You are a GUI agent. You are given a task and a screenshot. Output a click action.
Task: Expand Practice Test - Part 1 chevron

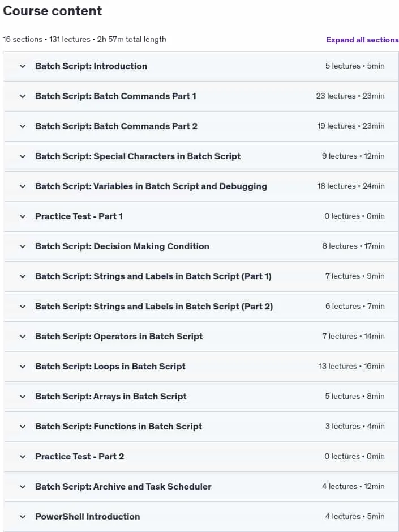point(23,216)
